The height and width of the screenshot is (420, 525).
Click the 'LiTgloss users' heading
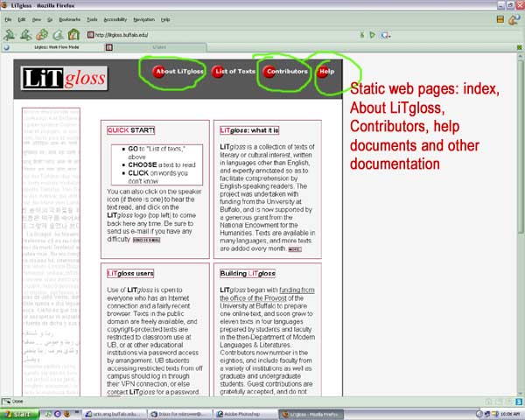130,273
